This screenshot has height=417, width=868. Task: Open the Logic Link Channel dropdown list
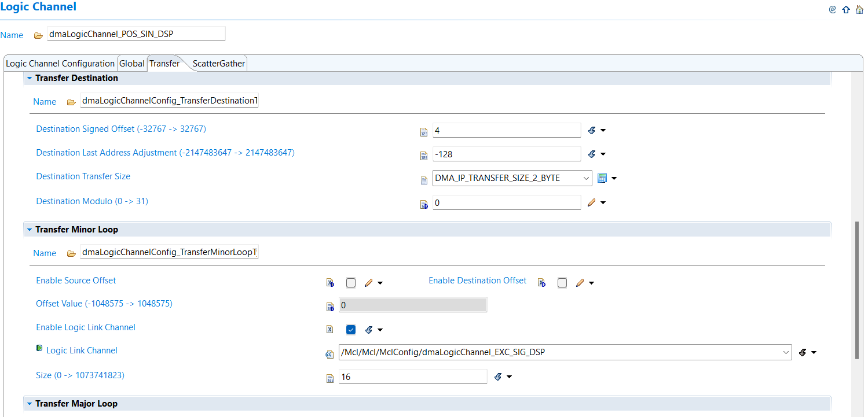[786, 352]
